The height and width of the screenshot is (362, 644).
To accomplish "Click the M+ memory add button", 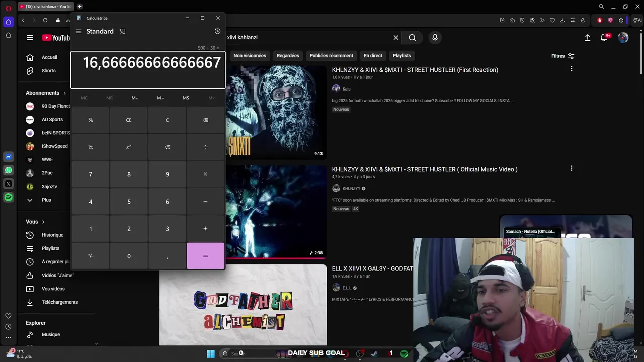I will coord(135,98).
